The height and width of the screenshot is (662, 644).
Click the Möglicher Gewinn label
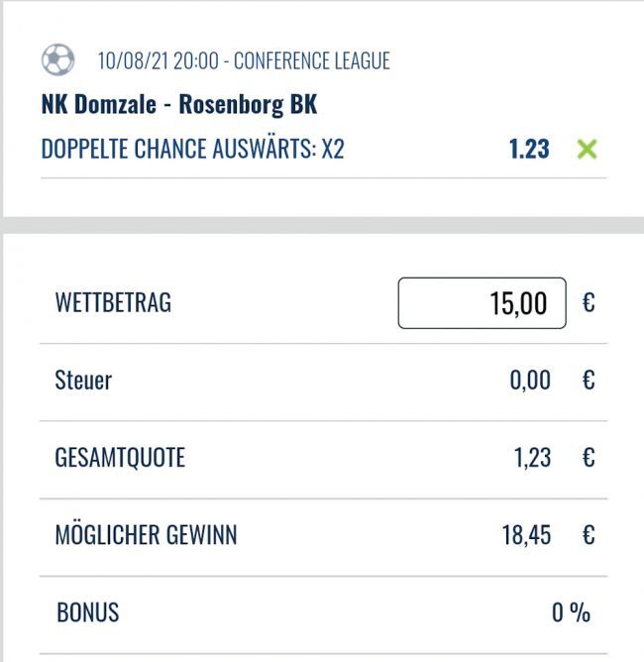(146, 536)
